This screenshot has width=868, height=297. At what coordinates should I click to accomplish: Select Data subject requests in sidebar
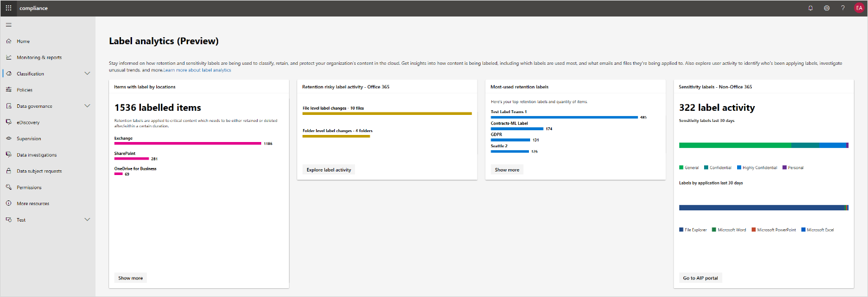pos(39,171)
